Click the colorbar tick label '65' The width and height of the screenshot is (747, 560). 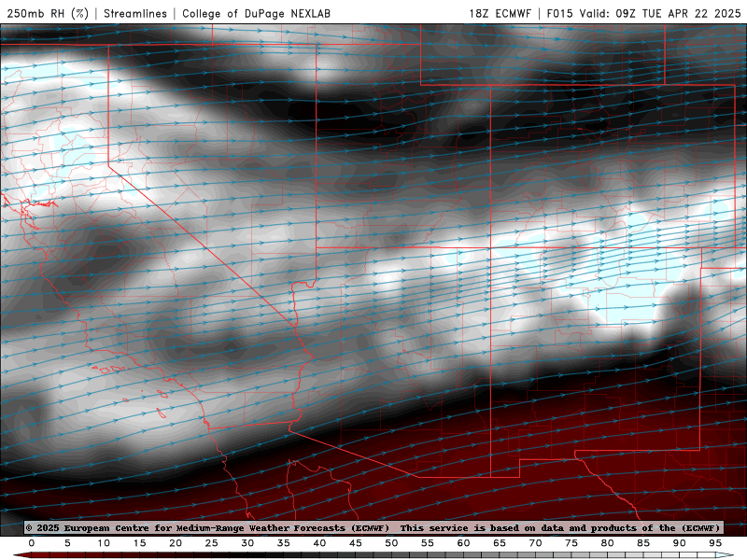tap(500, 543)
